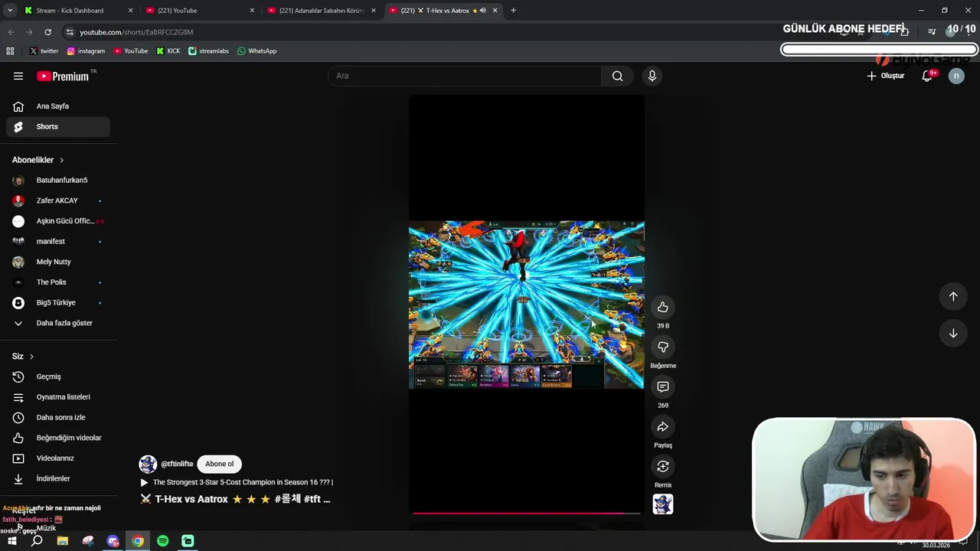Go to Ana Sayfa in sidebar

(58, 106)
